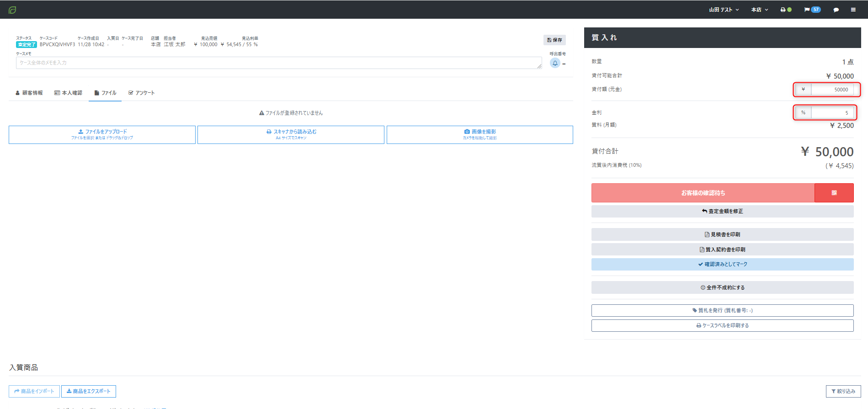Open the アンケート tab
Screen dimensions: 868x409
pos(142,93)
